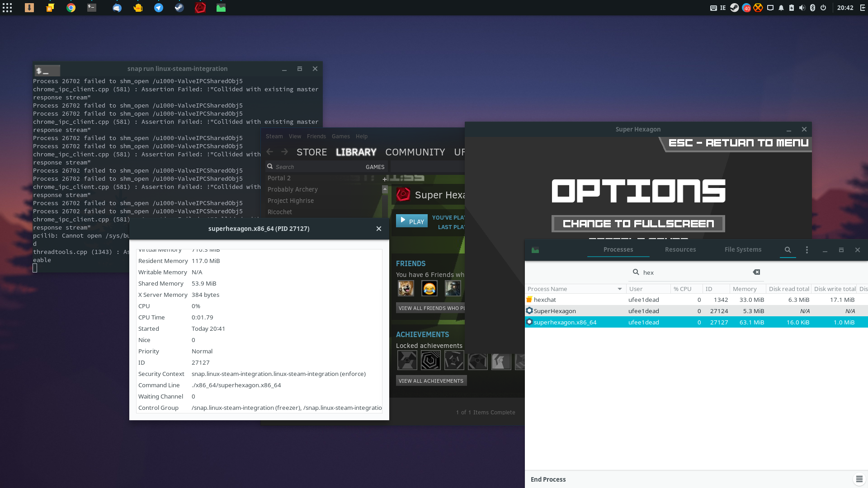Select the SuperHexagon process row

tap(696, 311)
